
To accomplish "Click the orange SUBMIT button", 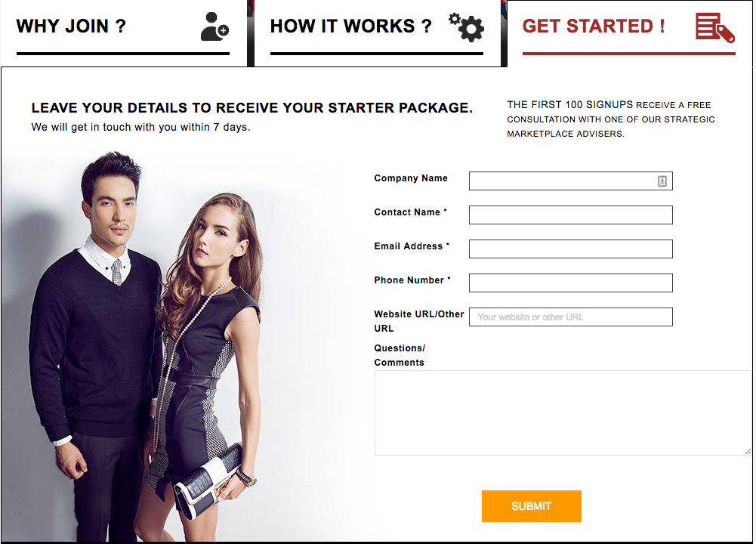I will point(532,506).
